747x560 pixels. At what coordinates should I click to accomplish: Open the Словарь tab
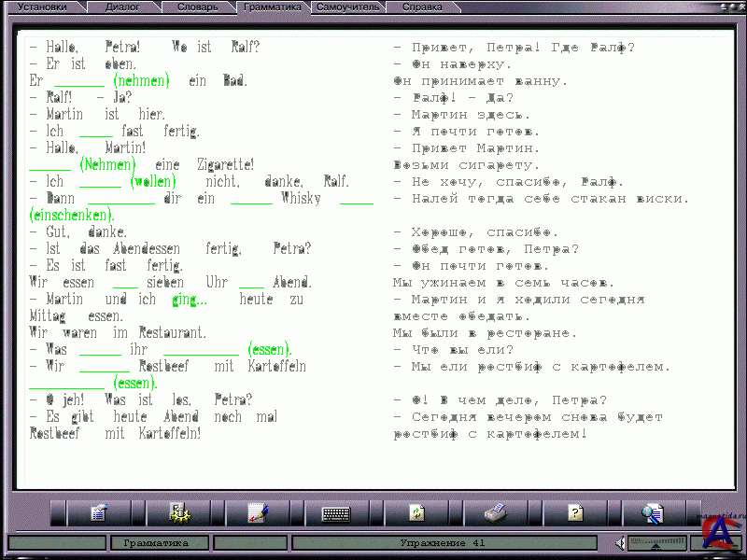pos(198,7)
